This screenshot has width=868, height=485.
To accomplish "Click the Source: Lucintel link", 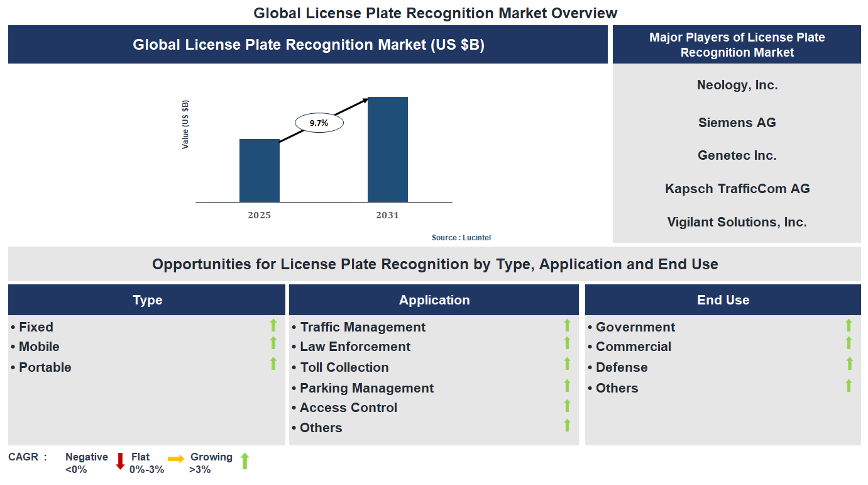I will pos(461,237).
